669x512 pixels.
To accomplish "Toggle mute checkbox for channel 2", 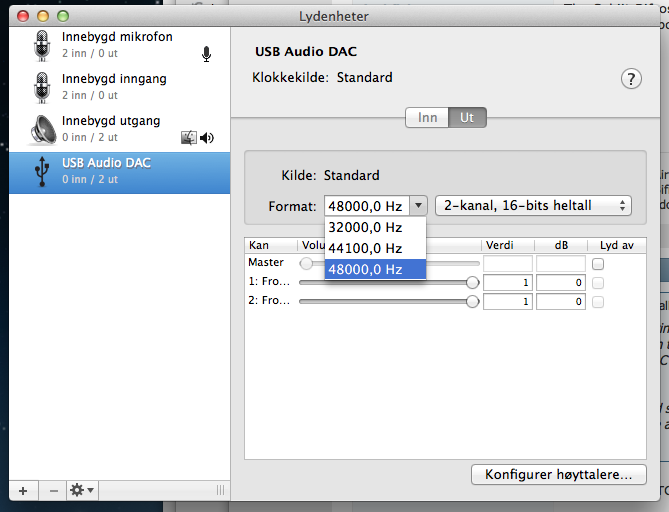I will point(598,301).
